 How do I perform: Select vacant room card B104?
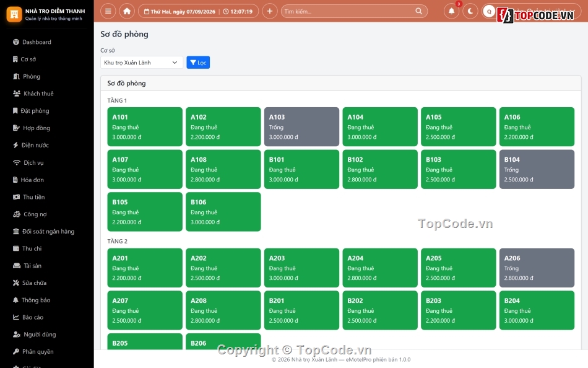(x=537, y=169)
